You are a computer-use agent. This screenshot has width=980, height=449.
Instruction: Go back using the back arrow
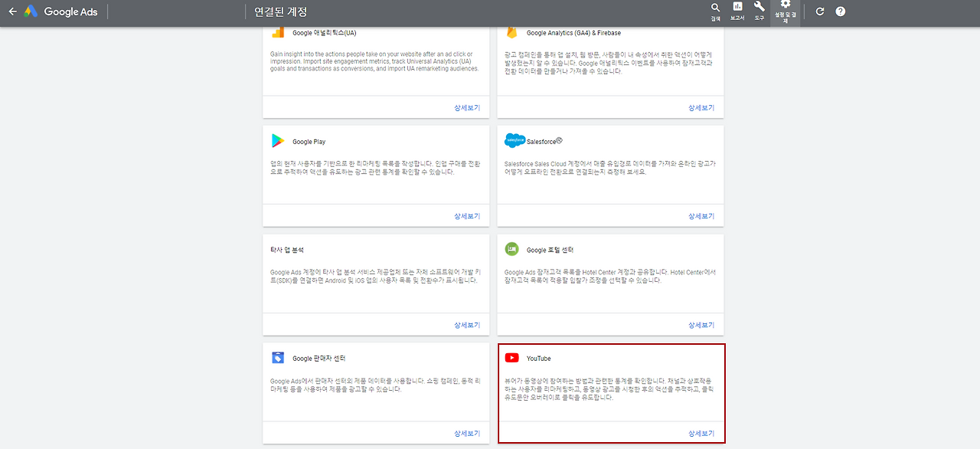coord(12,11)
